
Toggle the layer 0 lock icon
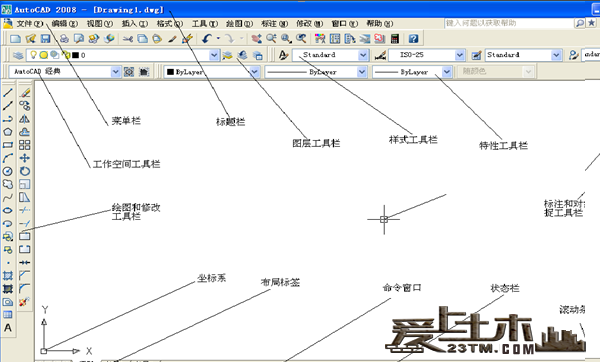(66, 55)
